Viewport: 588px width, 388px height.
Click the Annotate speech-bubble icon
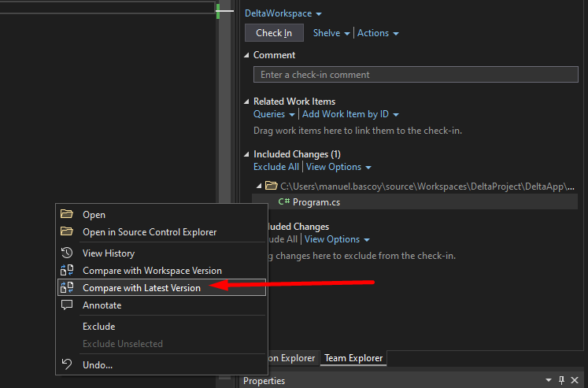pyautogui.click(x=67, y=305)
